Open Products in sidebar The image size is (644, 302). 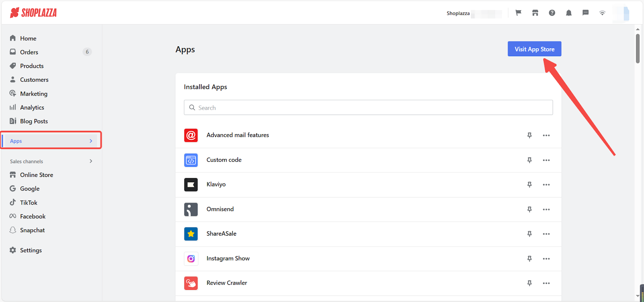pyautogui.click(x=32, y=66)
